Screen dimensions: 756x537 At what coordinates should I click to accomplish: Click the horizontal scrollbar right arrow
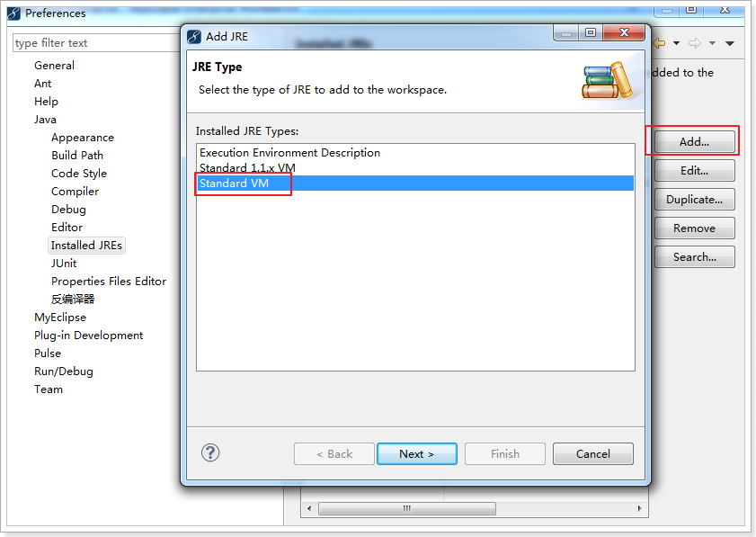click(x=639, y=508)
